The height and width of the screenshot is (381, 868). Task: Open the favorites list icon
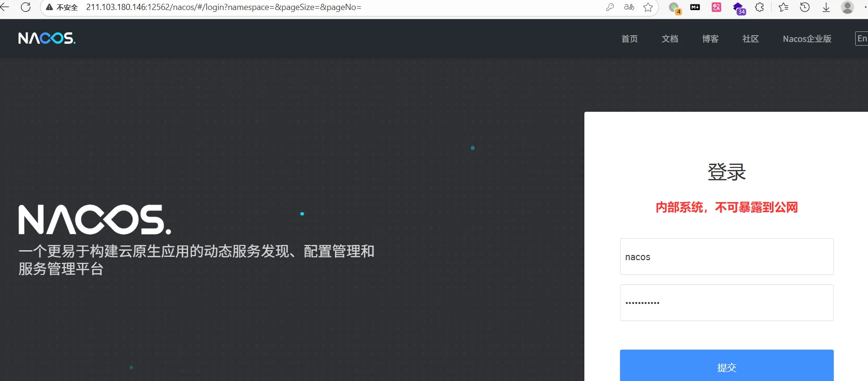click(783, 7)
